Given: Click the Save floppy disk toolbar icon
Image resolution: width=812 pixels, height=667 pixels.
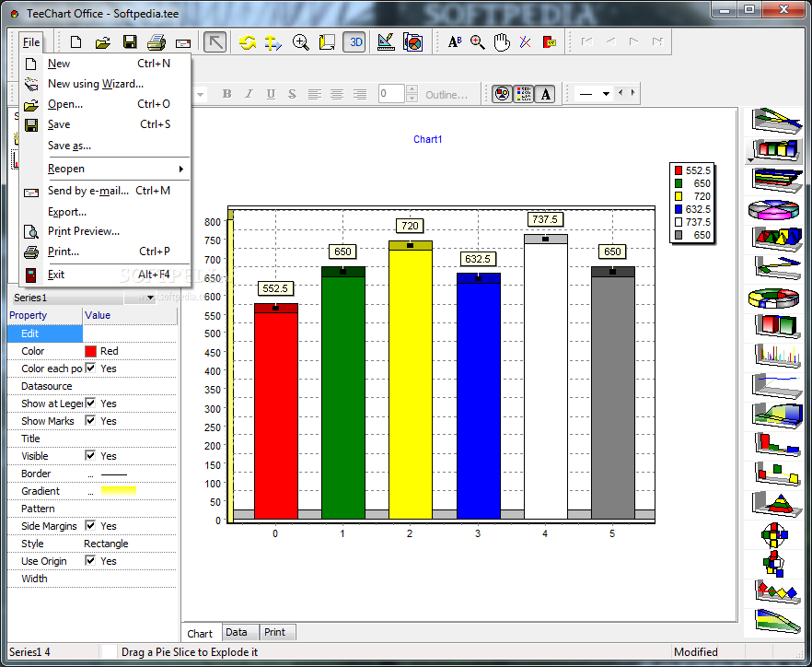Looking at the screenshot, I should (130, 42).
